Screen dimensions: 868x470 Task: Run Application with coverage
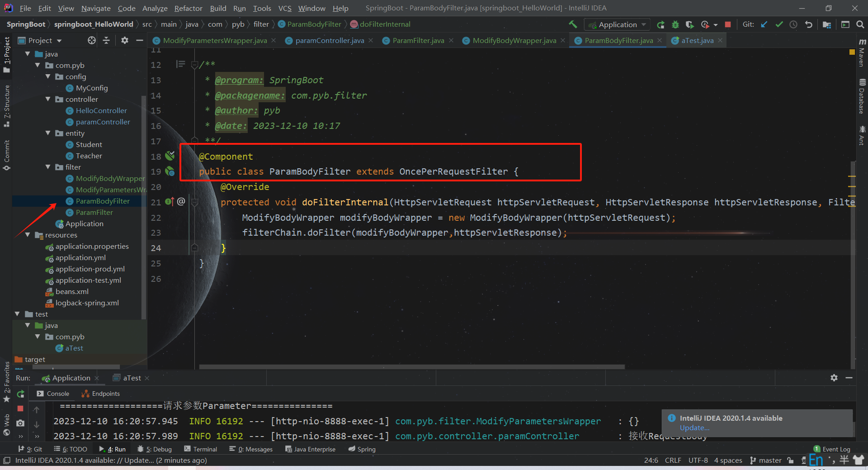689,24
